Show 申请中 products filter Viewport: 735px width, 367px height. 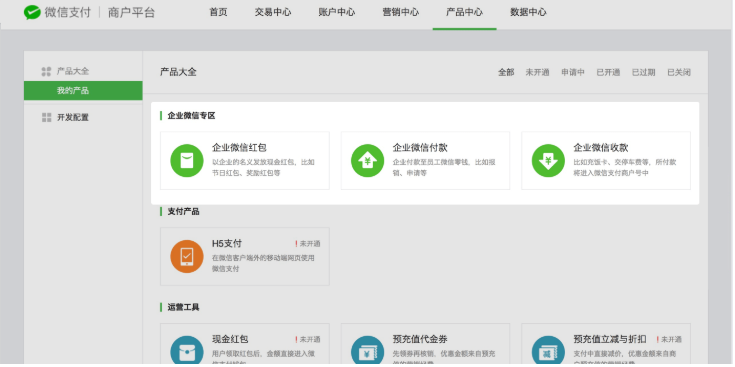point(573,72)
